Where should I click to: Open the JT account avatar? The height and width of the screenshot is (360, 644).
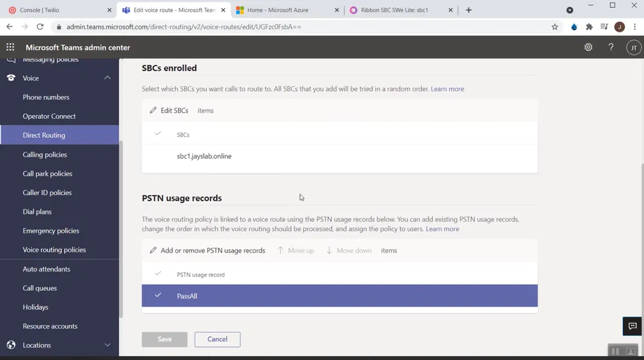pos(633,48)
